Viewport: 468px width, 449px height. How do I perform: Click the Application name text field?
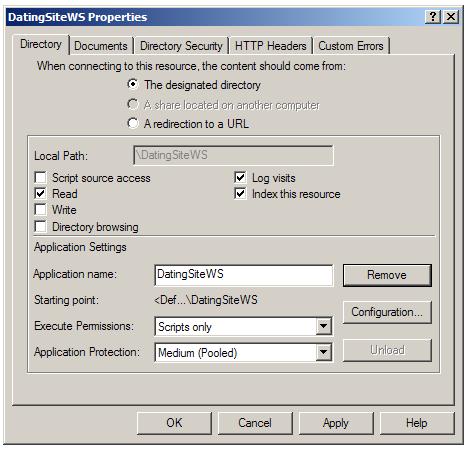click(x=244, y=275)
